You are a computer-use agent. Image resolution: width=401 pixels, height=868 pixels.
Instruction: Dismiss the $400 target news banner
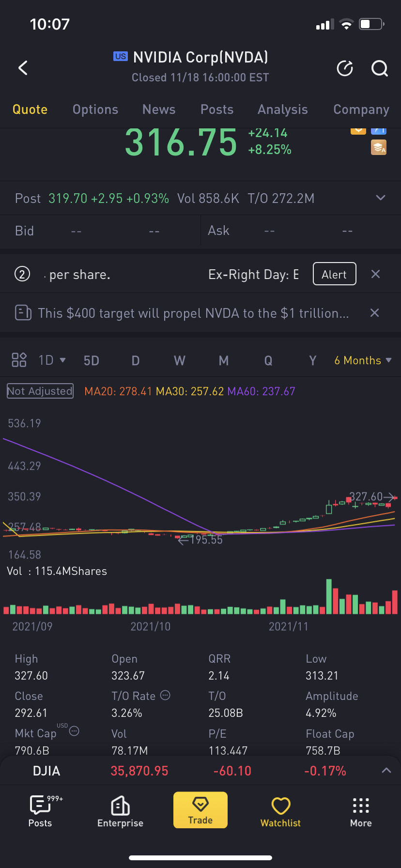pyautogui.click(x=374, y=313)
